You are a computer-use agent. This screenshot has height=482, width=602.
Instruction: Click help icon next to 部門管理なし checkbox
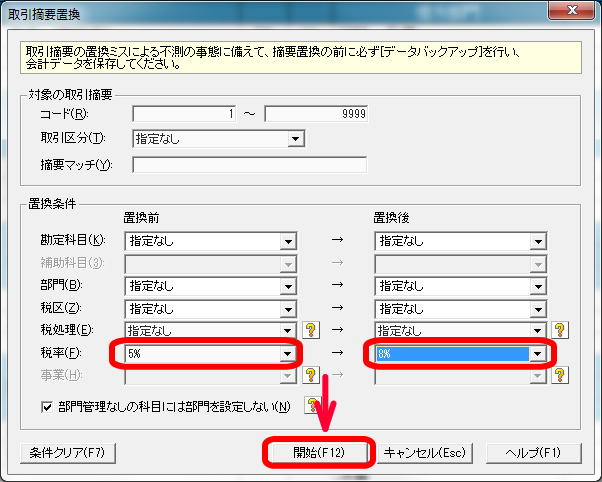click(x=312, y=405)
